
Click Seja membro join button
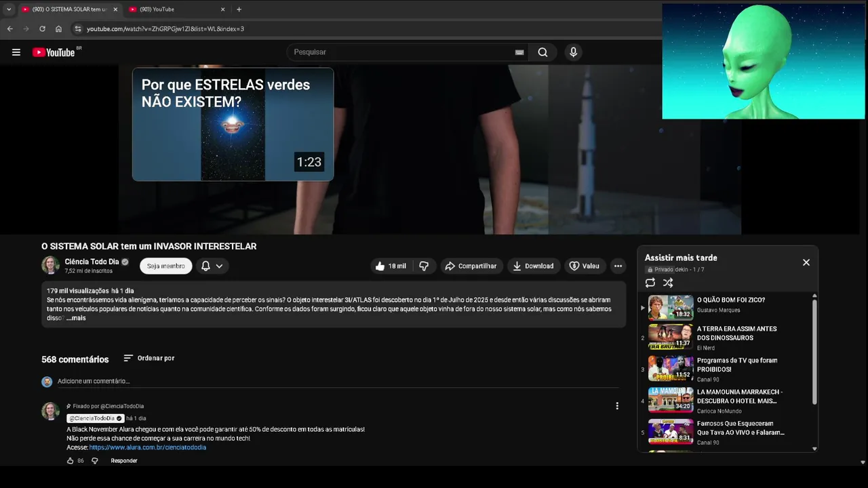coord(166,266)
